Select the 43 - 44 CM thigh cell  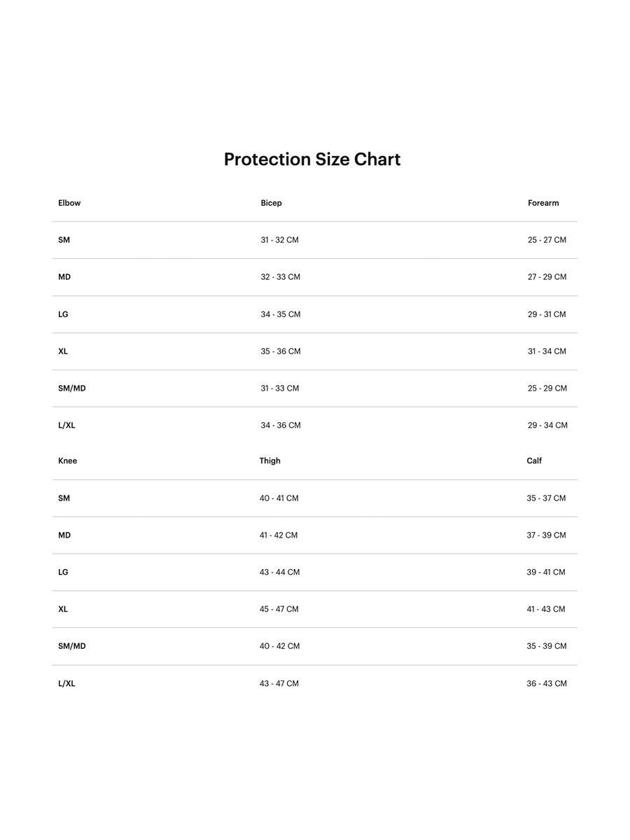[x=279, y=573]
